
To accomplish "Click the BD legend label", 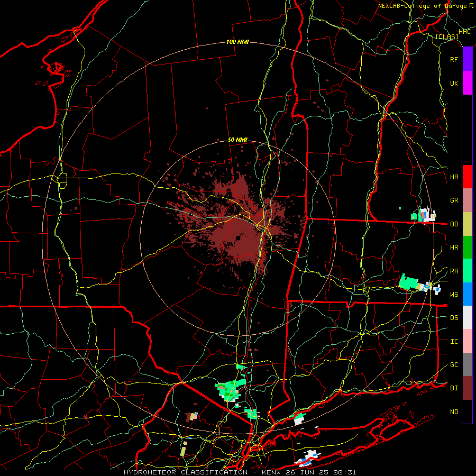I will click(454, 224).
